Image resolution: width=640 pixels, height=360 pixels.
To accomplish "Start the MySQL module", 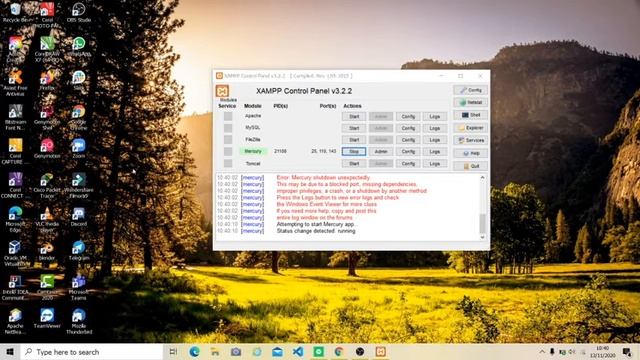I will coord(354,128).
